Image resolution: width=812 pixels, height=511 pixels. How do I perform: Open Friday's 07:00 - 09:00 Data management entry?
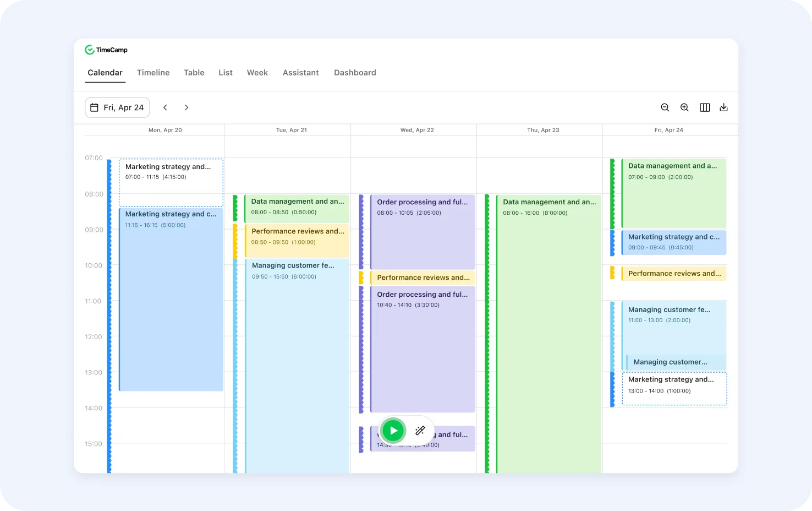674,193
